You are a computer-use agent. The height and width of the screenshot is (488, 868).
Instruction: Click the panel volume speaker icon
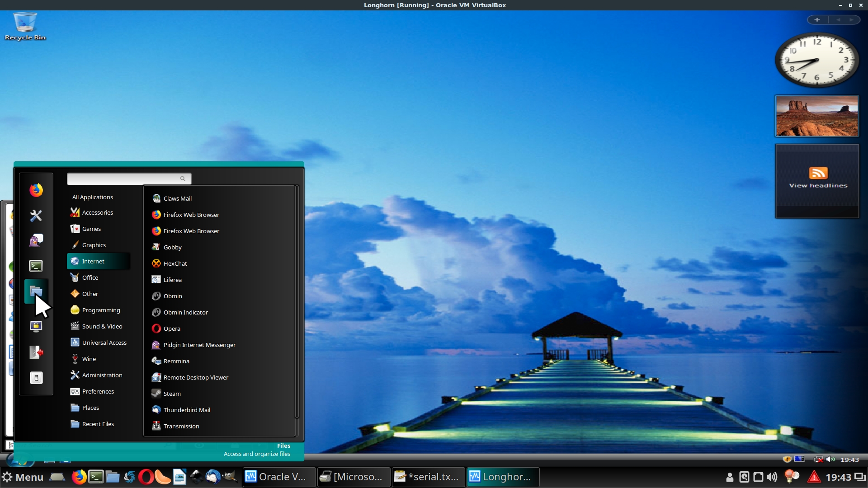[x=772, y=477]
